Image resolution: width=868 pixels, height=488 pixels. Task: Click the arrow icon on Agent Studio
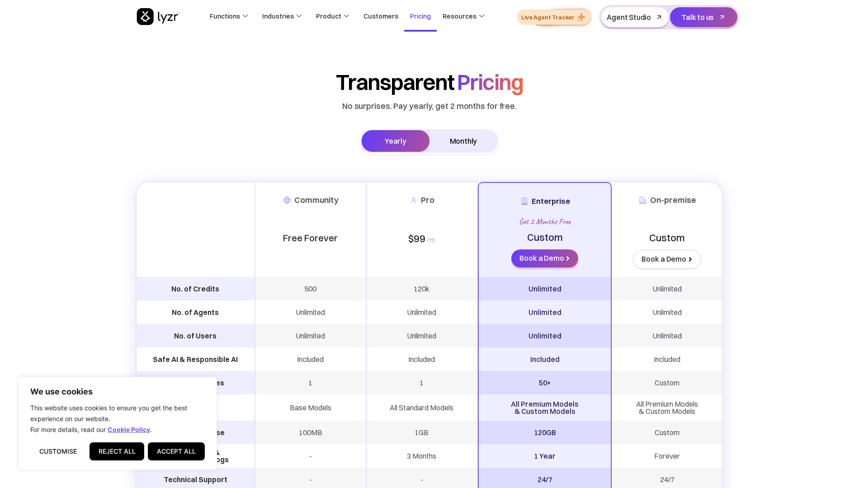click(x=659, y=17)
